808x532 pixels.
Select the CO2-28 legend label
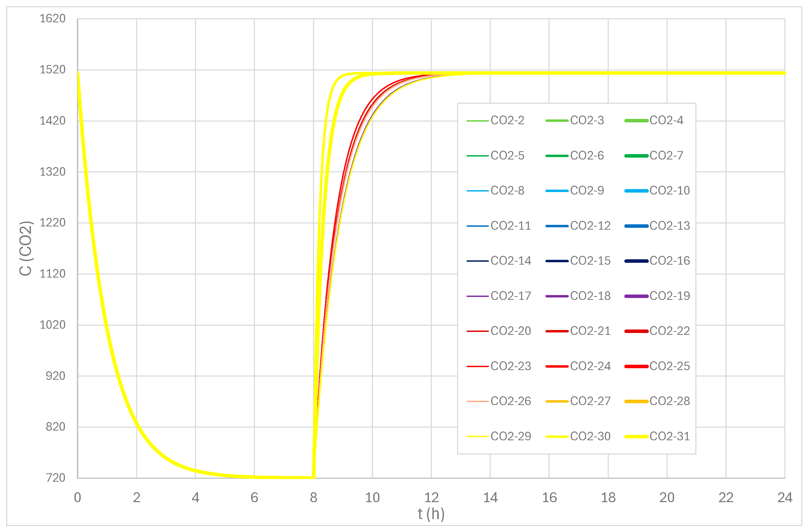(x=670, y=401)
